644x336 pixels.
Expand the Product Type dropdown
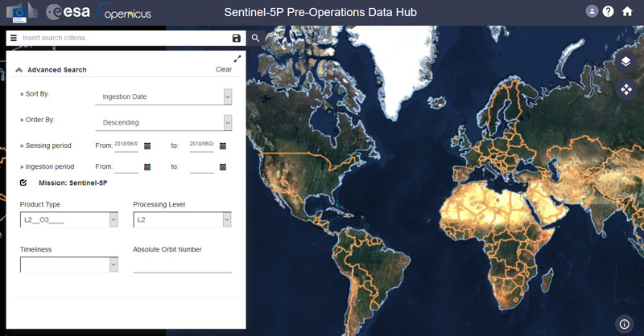point(69,219)
